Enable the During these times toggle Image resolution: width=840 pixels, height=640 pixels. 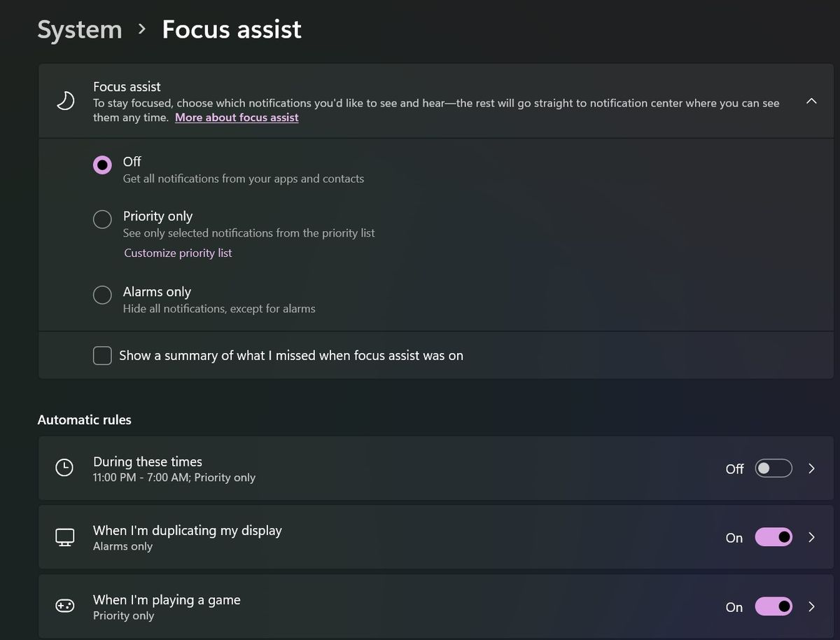773,468
